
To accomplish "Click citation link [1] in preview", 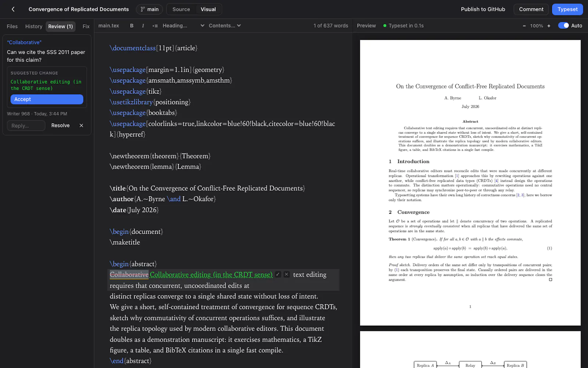I will [457, 176].
